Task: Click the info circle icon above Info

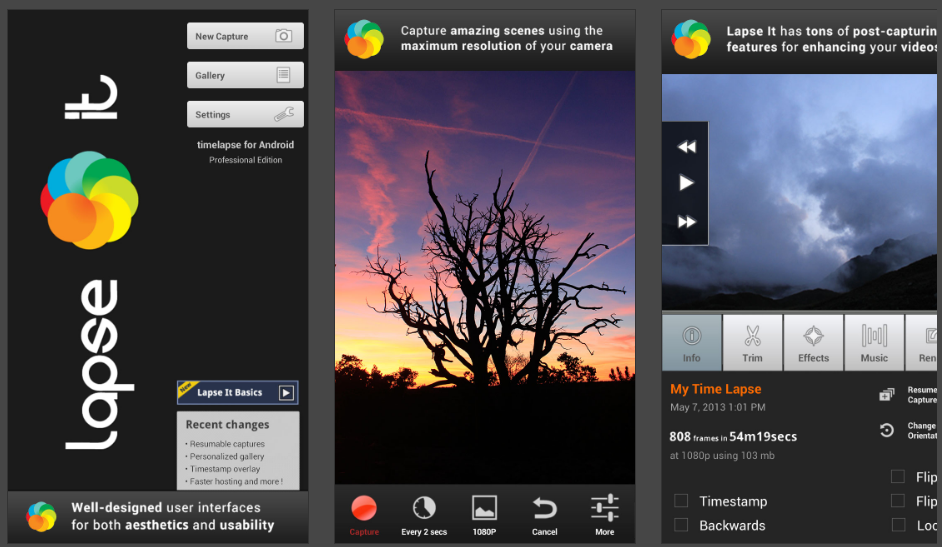Action: (691, 336)
